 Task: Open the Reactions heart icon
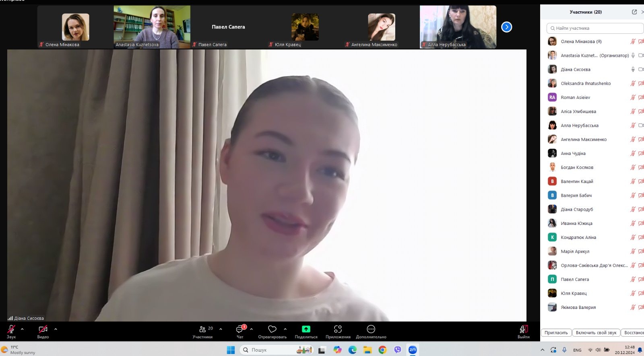click(x=272, y=329)
